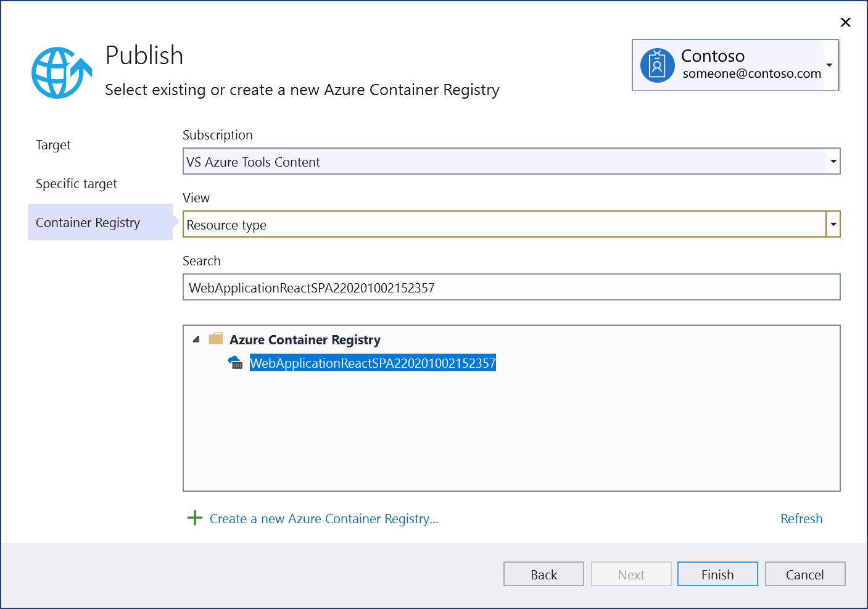
Task: Click the registry icon next to WebApplicationReactSPA entry
Action: 236,363
